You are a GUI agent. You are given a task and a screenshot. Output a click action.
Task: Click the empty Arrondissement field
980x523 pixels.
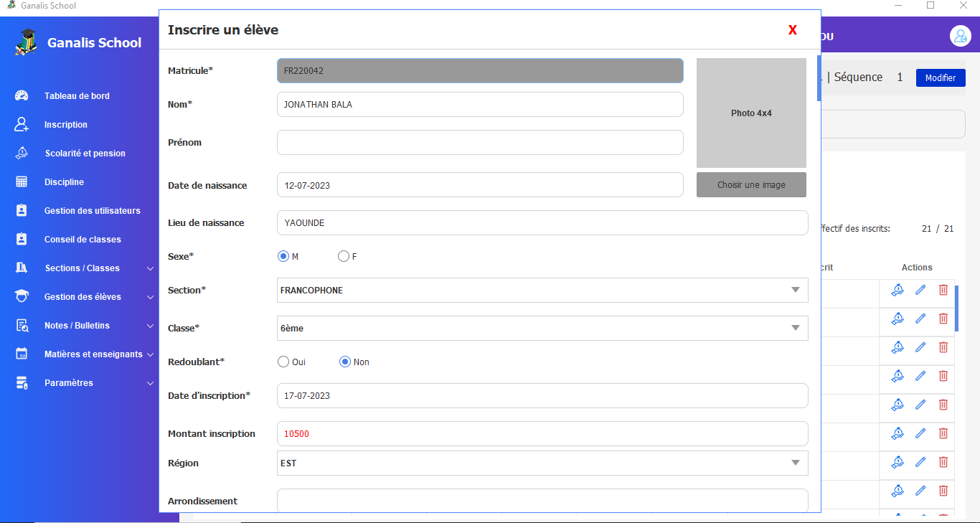542,500
